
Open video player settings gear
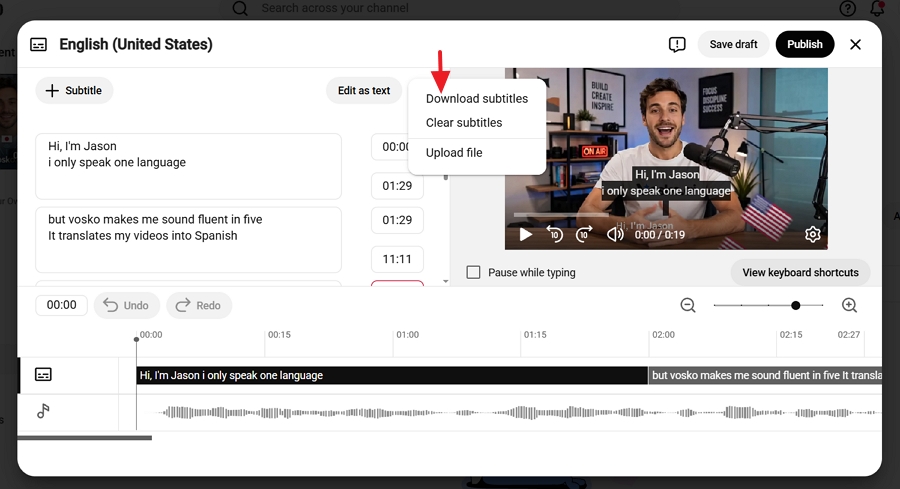click(812, 234)
